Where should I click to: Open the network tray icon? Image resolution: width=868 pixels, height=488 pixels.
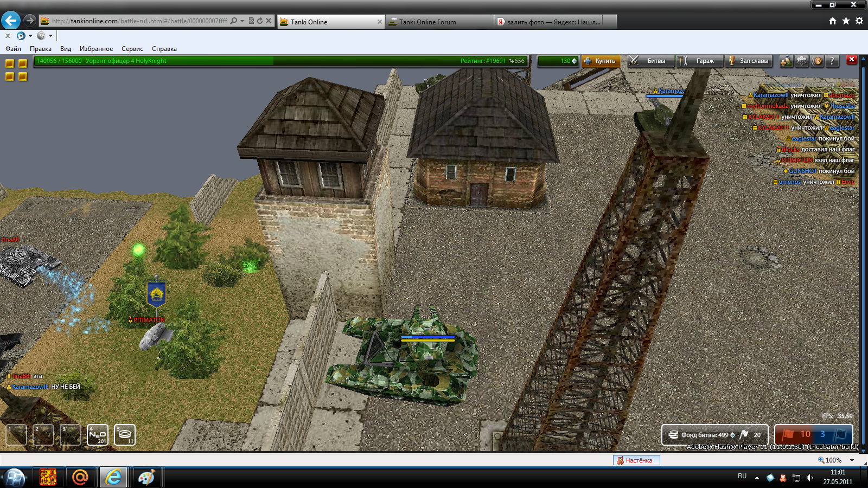pyautogui.click(x=796, y=478)
